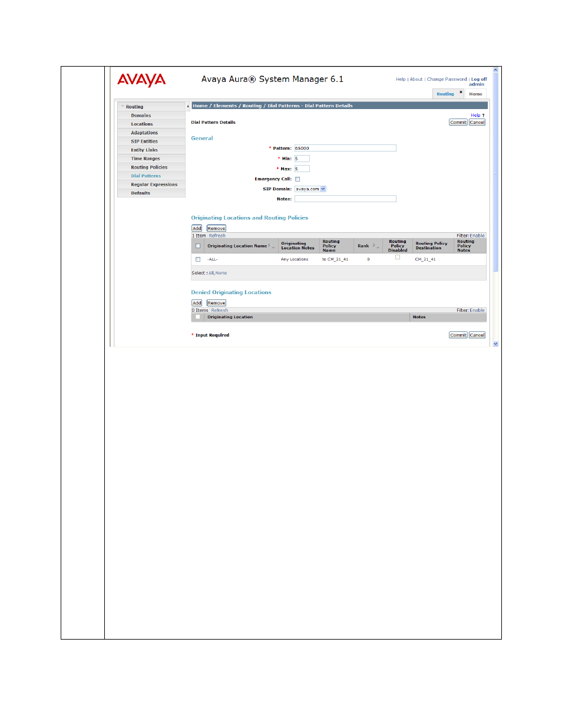Toggle the Emergency Call checkbox

click(x=297, y=179)
